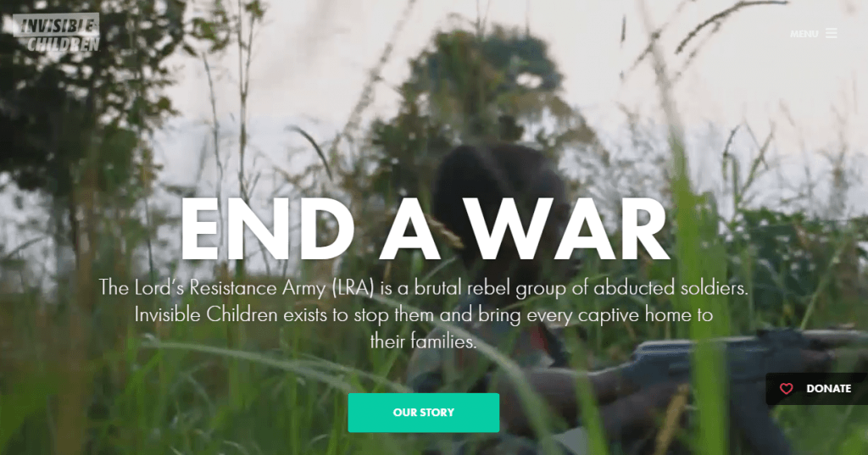
Task: Open the hamburger menu icon
Action: tap(831, 33)
